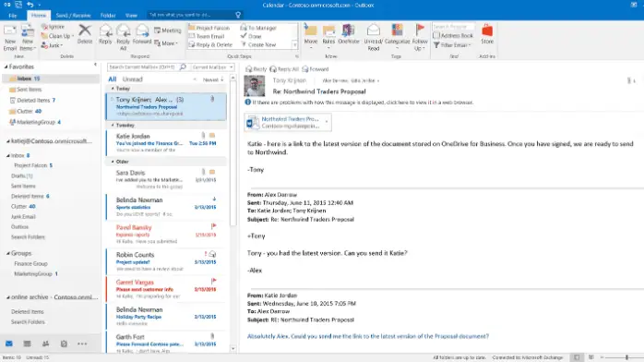Open the Categorize options
644x362 pixels.
click(x=397, y=36)
